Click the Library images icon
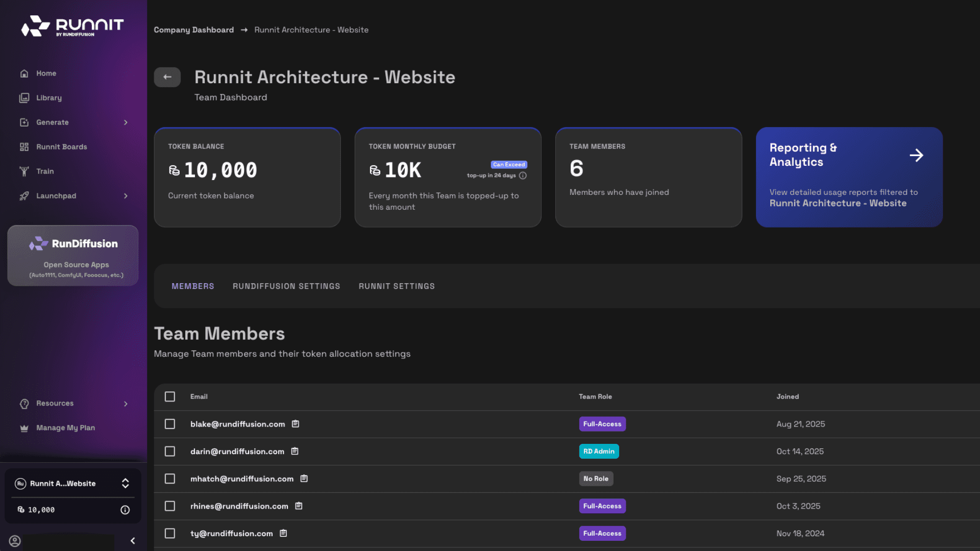This screenshot has width=980, height=551. [x=24, y=98]
